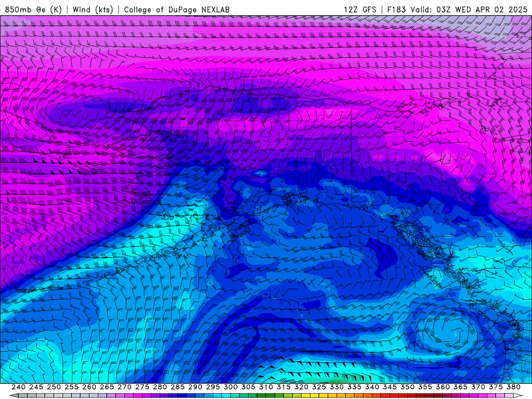The image size is (532, 399).
Task: Click the "College of DuPage NEXLAB" credit text
Action: pos(177,9)
